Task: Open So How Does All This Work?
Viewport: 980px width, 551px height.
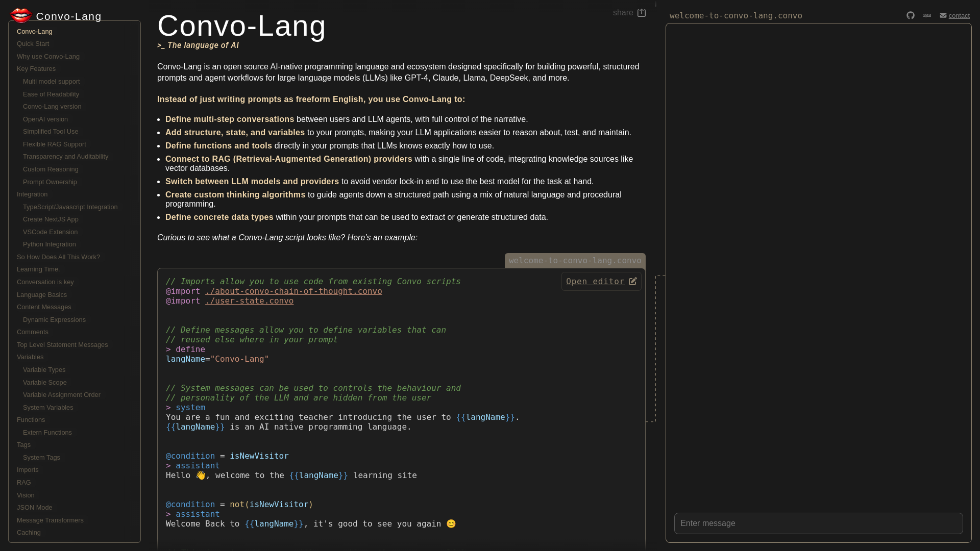Action: coord(58,257)
